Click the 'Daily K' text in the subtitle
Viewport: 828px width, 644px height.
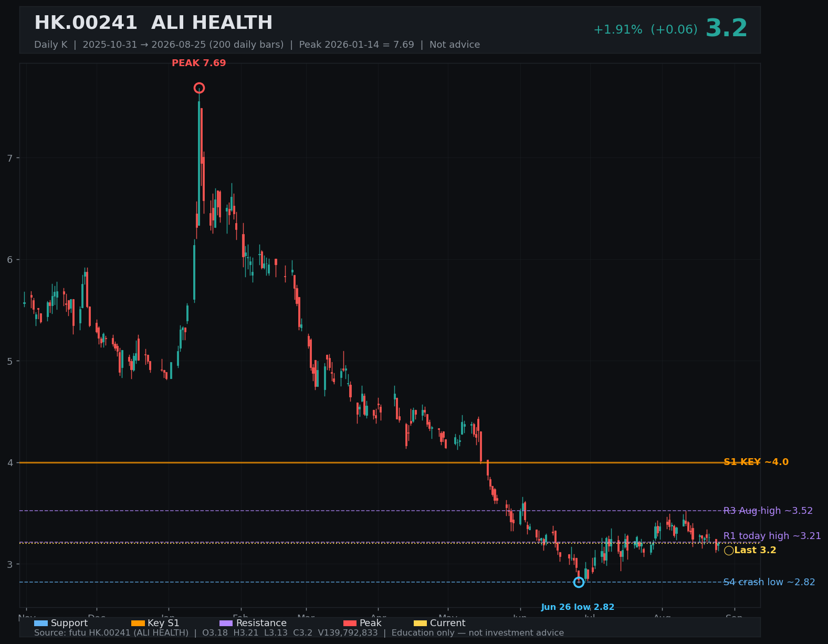(51, 45)
